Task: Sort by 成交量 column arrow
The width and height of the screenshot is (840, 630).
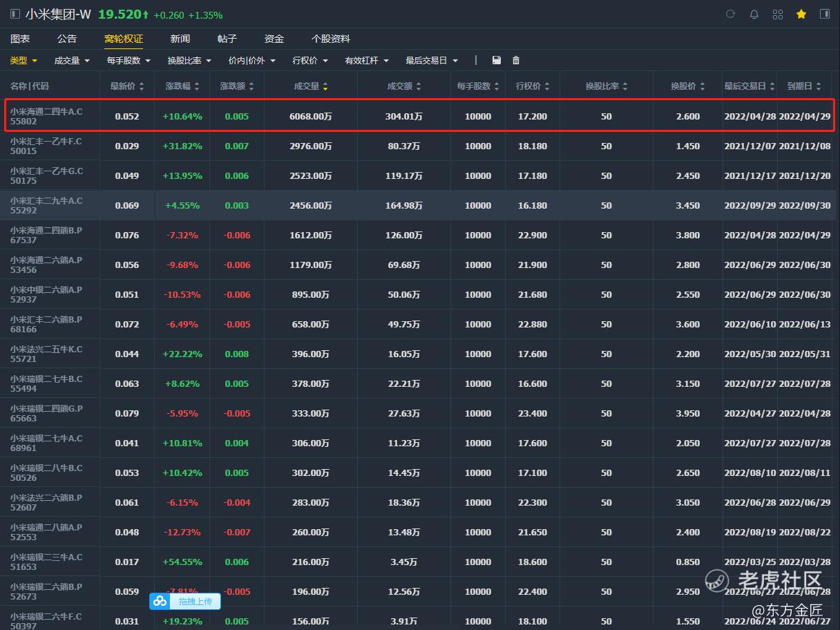Action: coord(325,87)
